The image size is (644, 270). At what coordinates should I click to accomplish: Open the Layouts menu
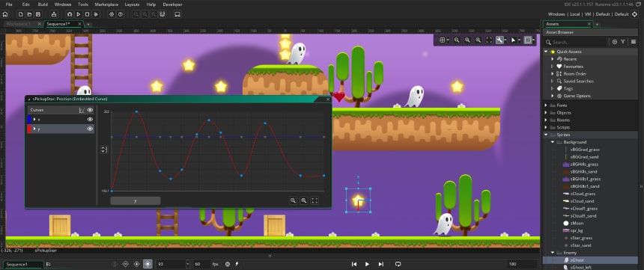click(132, 4)
